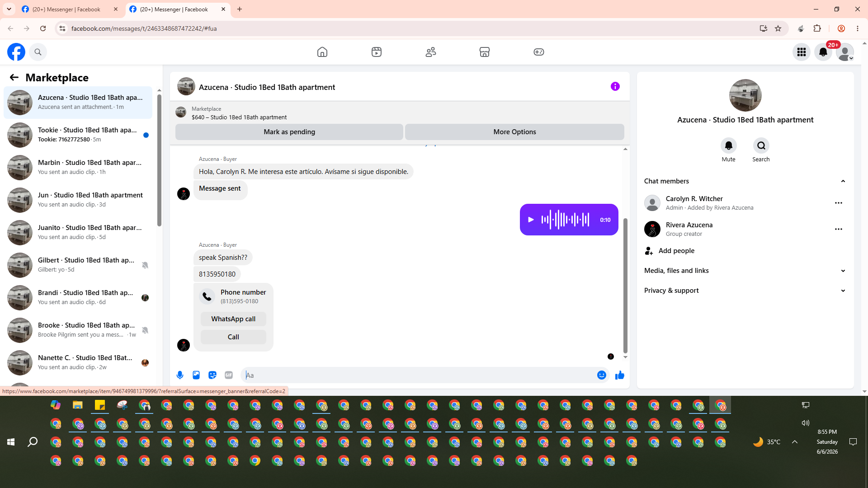Open the Marbin conversation
This screenshot has width=868, height=488.
coord(78,168)
